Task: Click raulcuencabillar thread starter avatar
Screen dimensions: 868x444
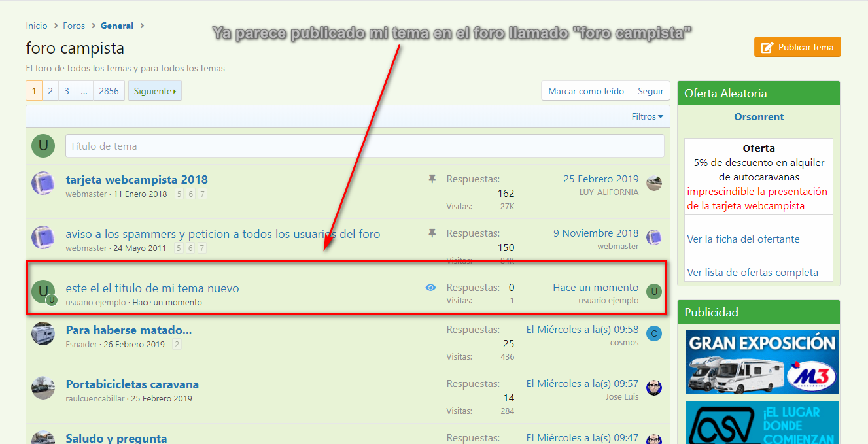Action: click(x=43, y=388)
